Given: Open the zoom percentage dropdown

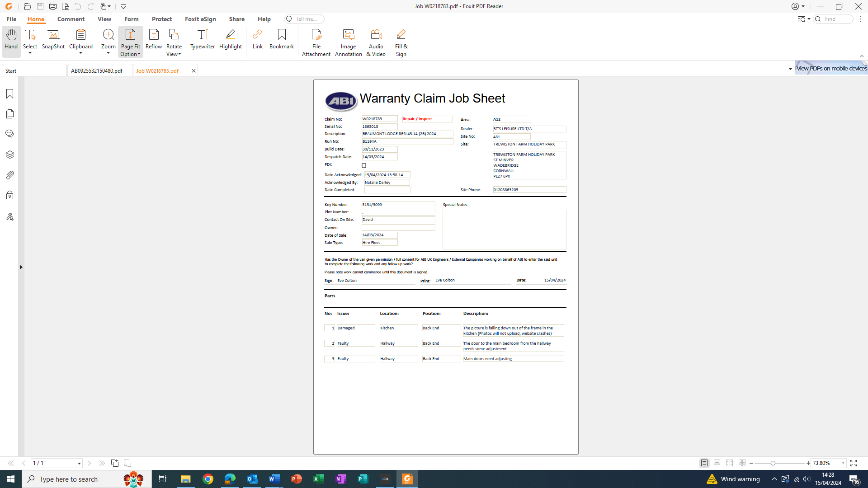Looking at the screenshot, I should (843, 463).
